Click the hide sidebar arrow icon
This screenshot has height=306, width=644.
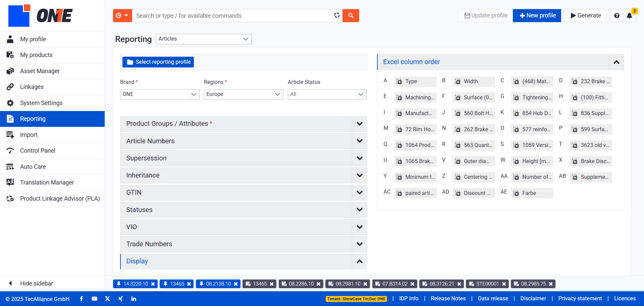point(10,284)
